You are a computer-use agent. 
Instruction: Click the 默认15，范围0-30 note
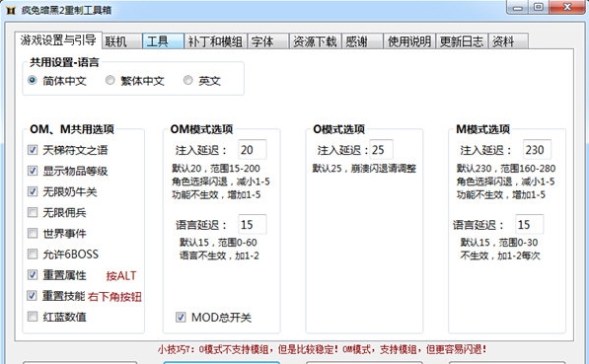click(499, 243)
